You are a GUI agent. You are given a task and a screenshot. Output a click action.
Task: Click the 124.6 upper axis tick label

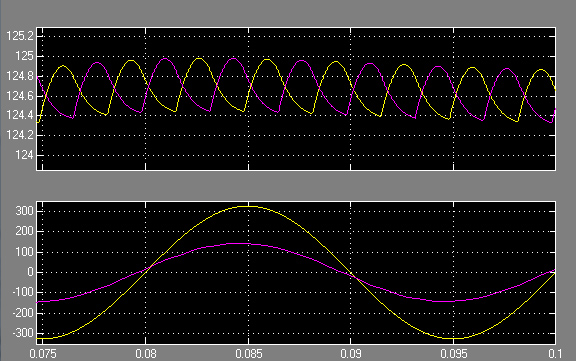point(20,96)
